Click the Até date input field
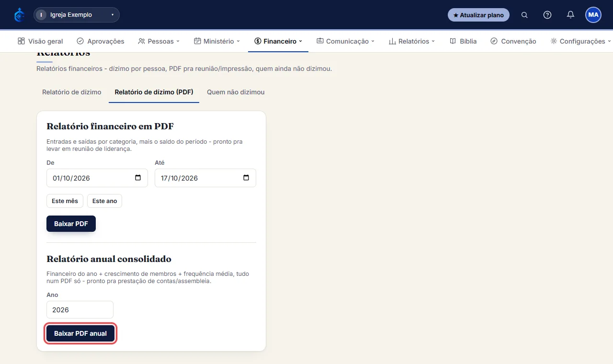 coord(205,178)
